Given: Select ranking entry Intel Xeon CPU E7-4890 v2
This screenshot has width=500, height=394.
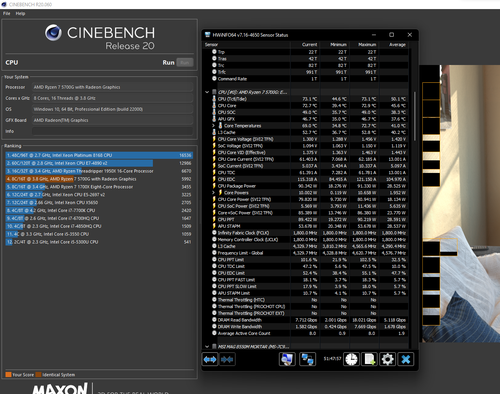Looking at the screenshot, I should pyautogui.click(x=99, y=163).
